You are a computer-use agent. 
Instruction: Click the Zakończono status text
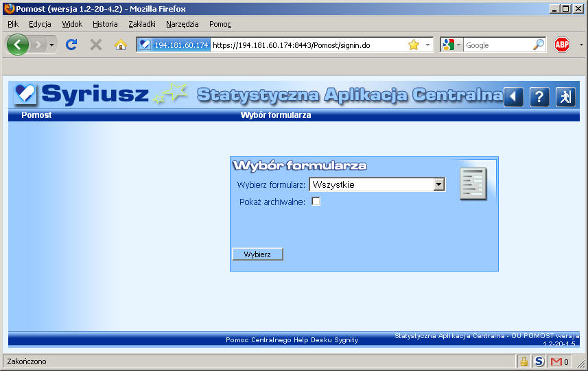[27, 361]
